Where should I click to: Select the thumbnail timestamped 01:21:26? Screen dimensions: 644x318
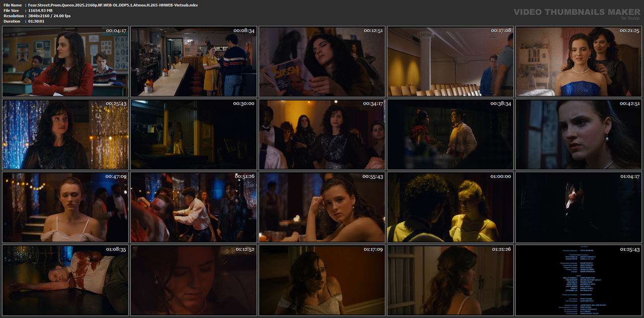450,280
